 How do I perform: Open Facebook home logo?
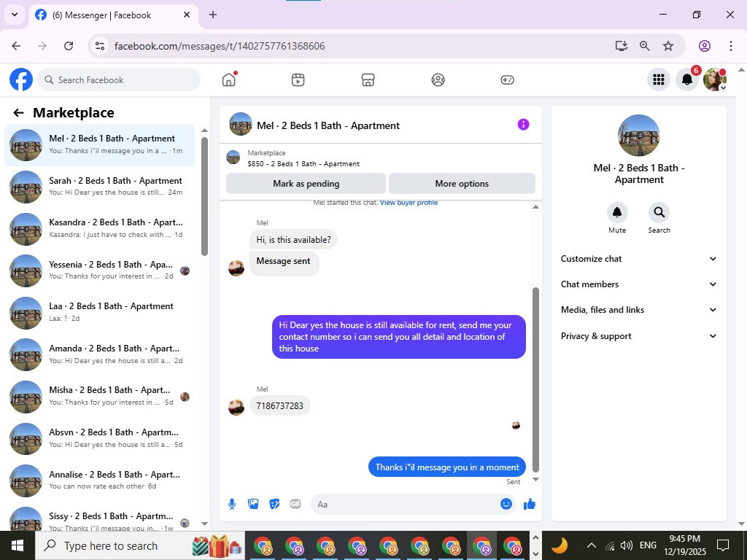pyautogui.click(x=21, y=79)
